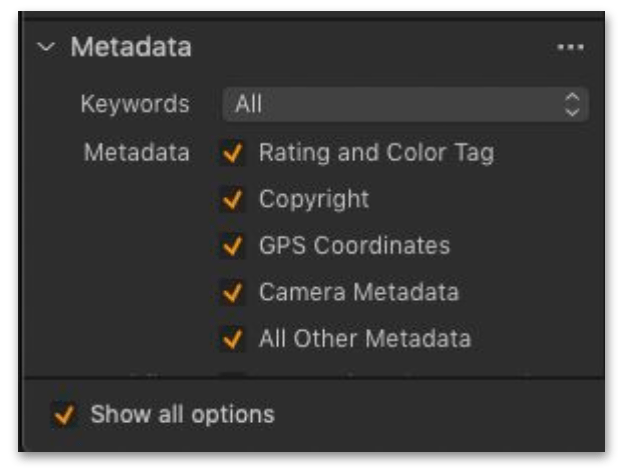Click the Rating and Color Tag label
This screenshot has width=626, height=468.
point(376,153)
